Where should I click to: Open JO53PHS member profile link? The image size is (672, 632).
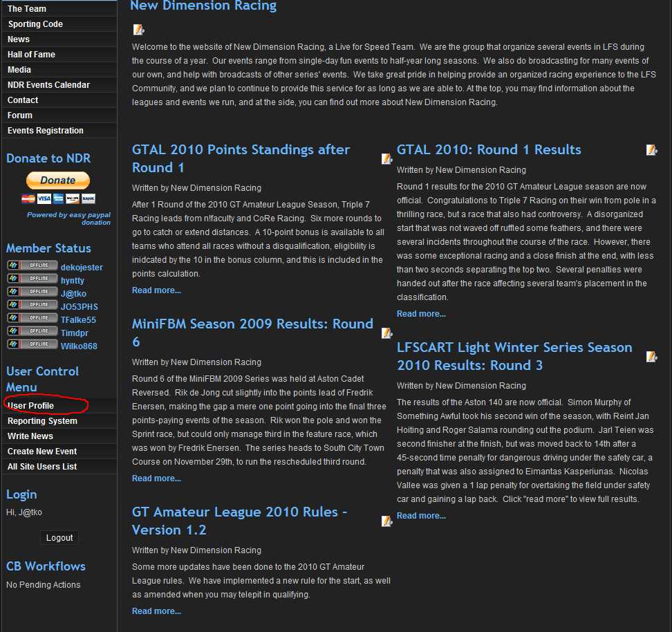[x=80, y=307]
